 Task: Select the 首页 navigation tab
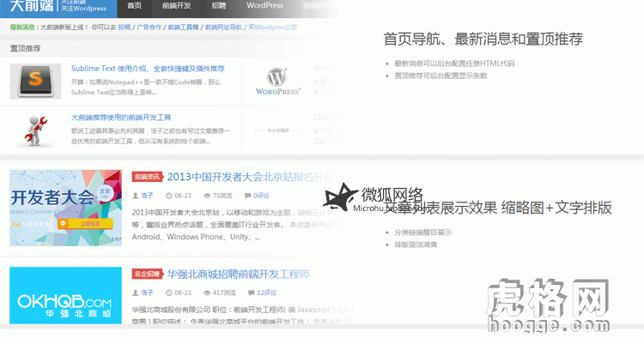(134, 6)
